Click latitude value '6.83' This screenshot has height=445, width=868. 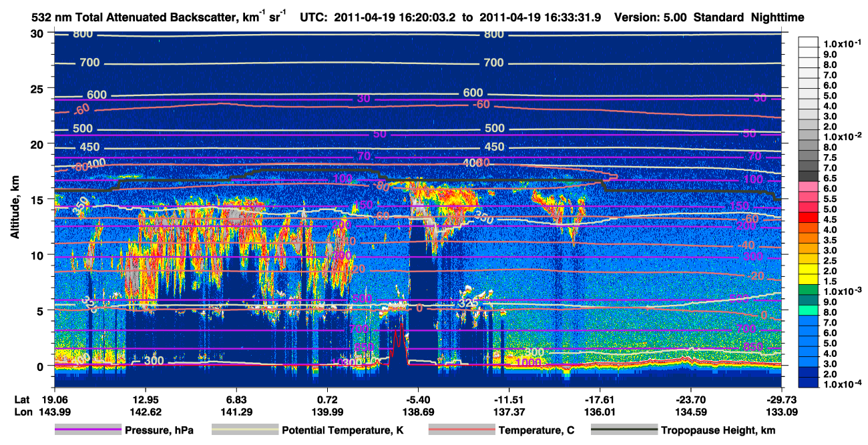pos(236,398)
